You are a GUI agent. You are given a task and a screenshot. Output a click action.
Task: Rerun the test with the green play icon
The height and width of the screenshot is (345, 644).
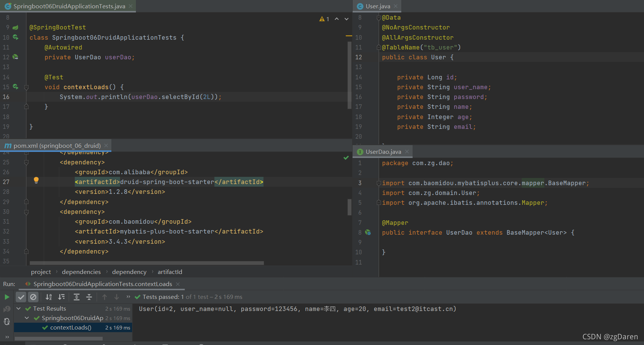[x=7, y=297]
